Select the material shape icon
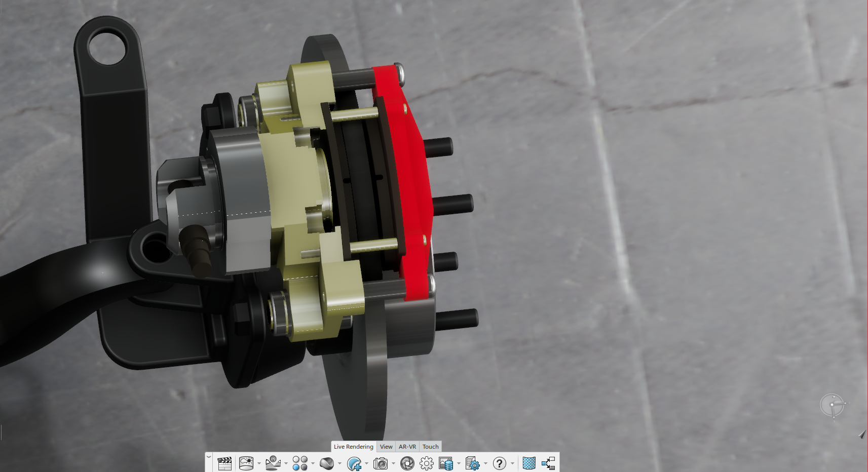Viewport: 868px width, 472px height. [x=327, y=463]
